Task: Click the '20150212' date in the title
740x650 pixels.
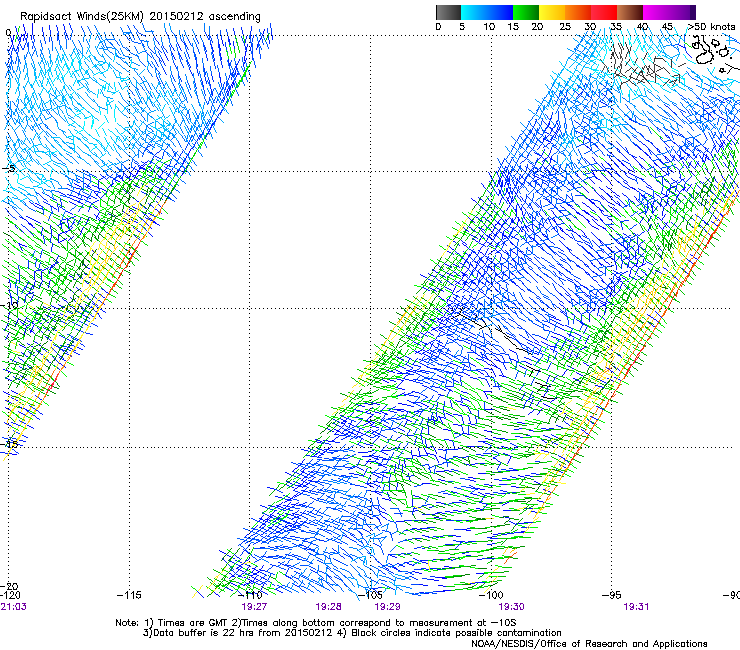Action: pos(177,17)
